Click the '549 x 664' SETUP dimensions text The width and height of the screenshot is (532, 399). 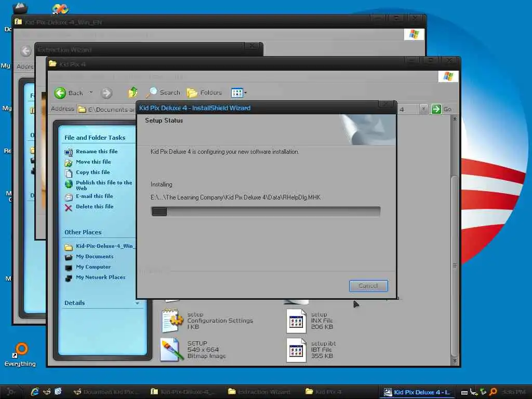[x=203, y=350]
